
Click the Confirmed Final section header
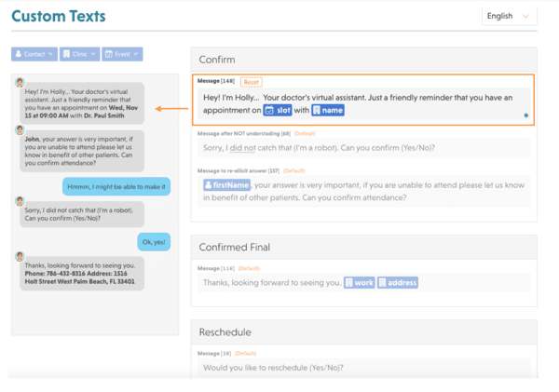[x=363, y=247]
